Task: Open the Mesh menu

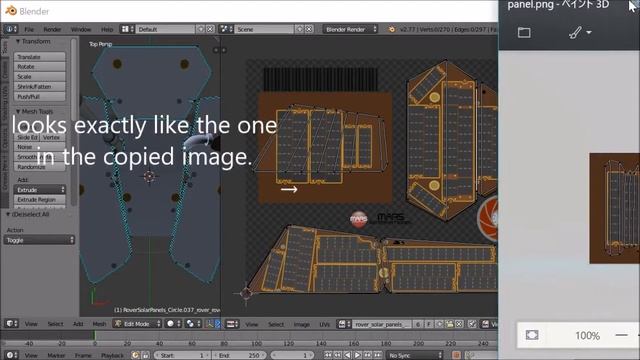Action: tap(99, 324)
